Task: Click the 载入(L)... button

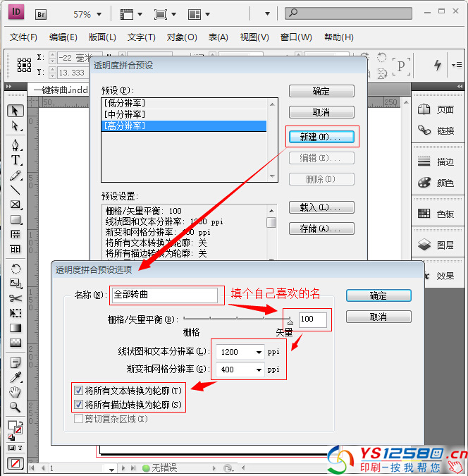Action: tap(321, 207)
